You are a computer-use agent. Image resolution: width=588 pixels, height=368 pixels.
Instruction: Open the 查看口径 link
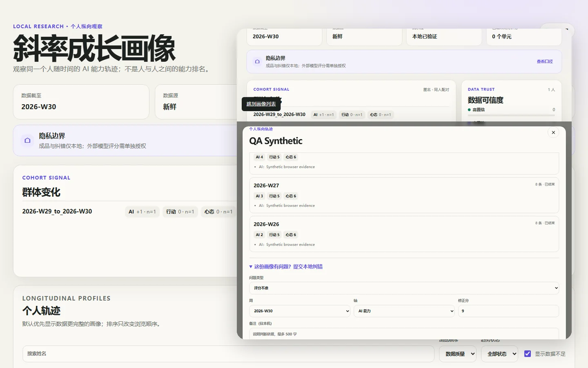pos(545,62)
